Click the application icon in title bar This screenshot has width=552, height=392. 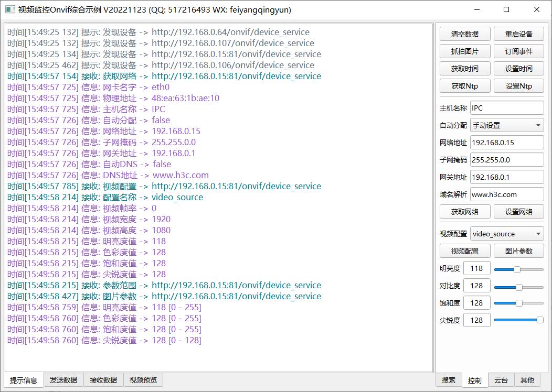point(10,9)
